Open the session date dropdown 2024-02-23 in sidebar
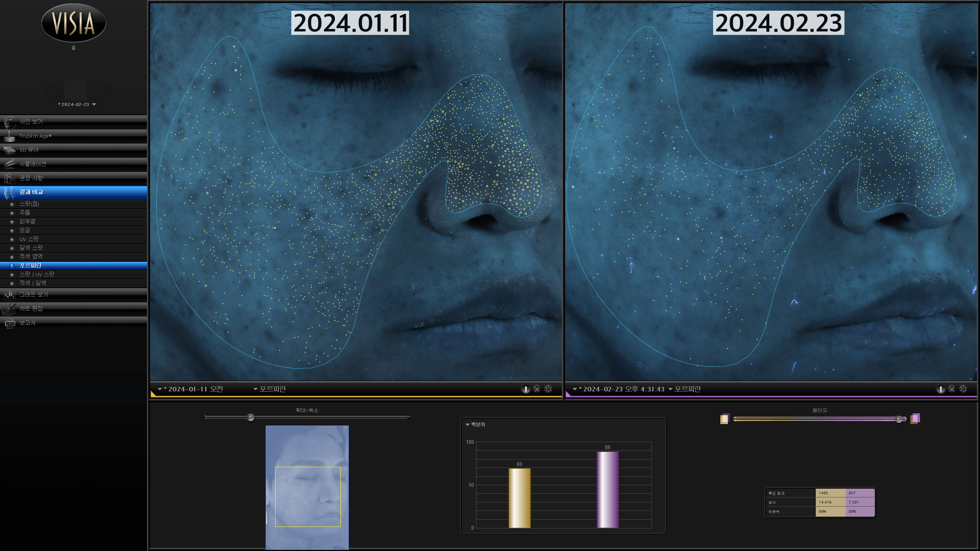This screenshot has height=551, width=980. tap(77, 104)
